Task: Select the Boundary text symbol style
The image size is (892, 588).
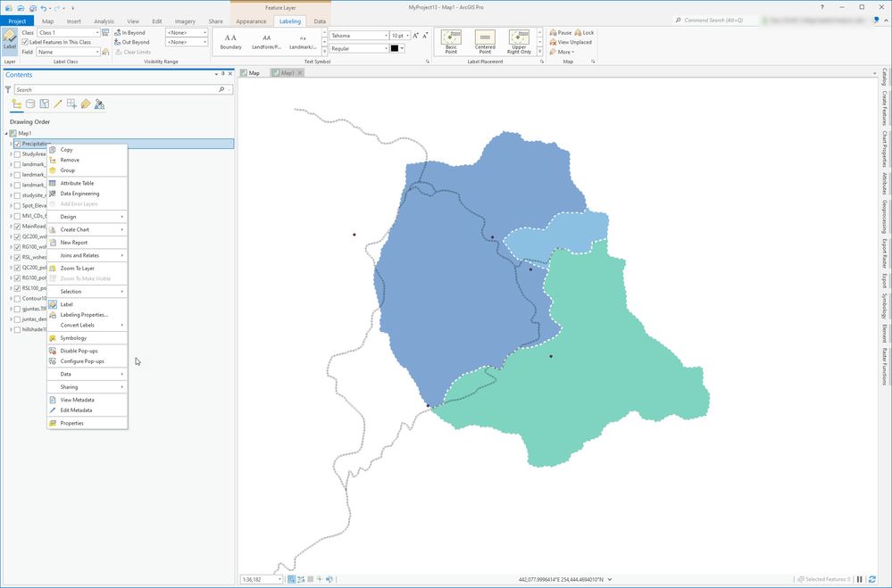Action: 231,42
